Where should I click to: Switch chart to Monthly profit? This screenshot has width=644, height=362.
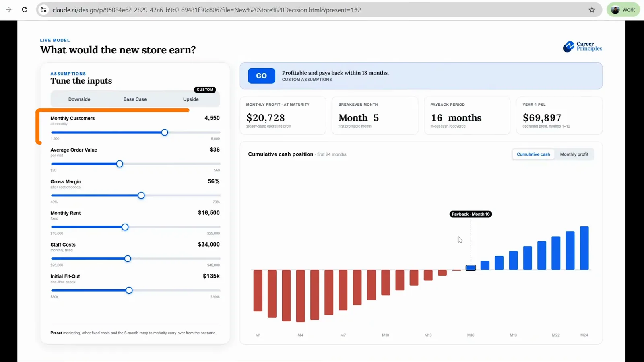tap(574, 154)
